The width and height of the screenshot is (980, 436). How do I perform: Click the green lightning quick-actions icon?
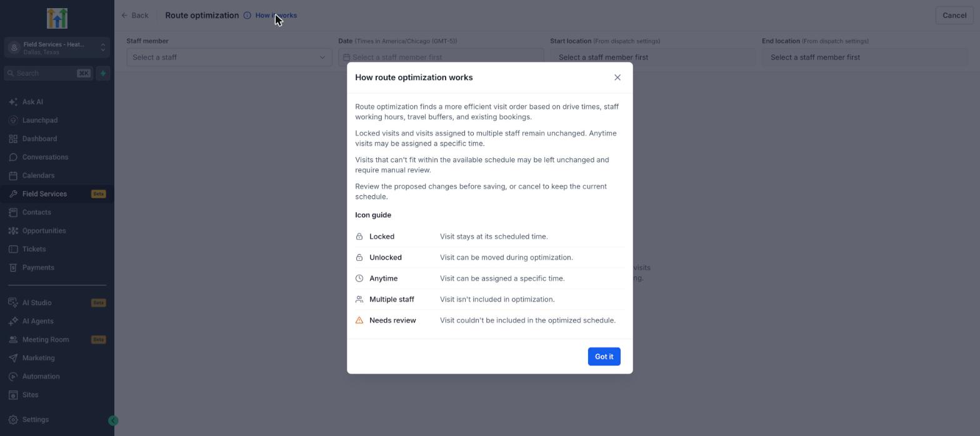pos(103,73)
